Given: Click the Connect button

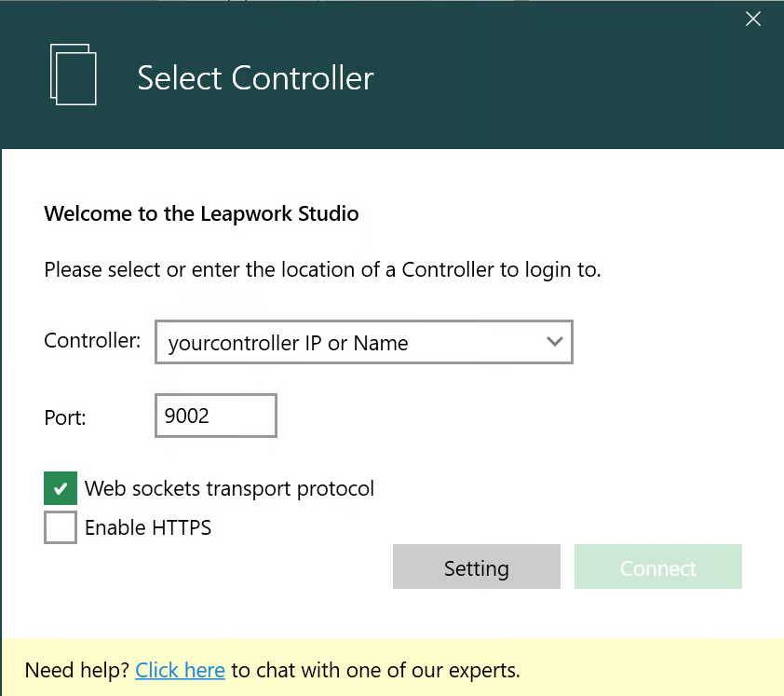Looking at the screenshot, I should 658,566.
